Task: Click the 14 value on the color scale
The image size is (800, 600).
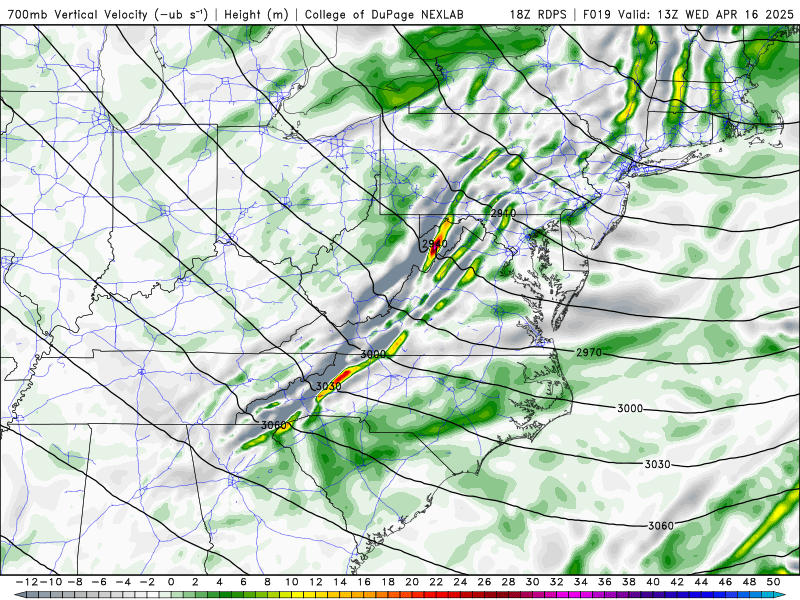Action: [340, 582]
